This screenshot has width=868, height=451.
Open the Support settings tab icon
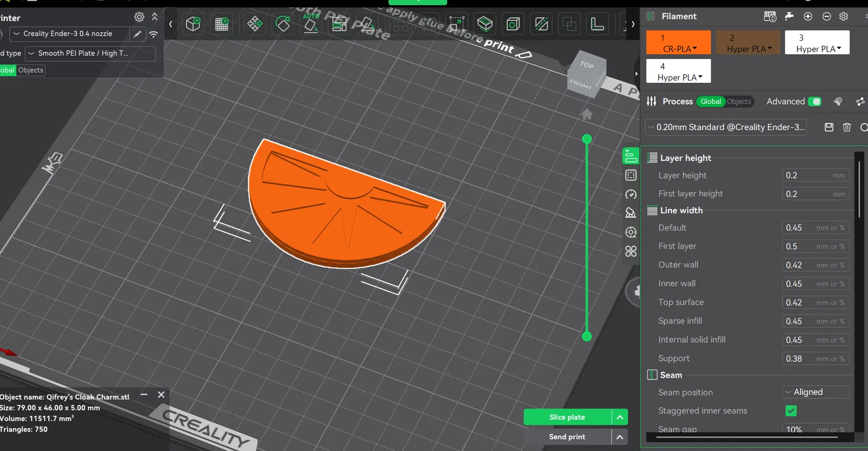coord(630,213)
